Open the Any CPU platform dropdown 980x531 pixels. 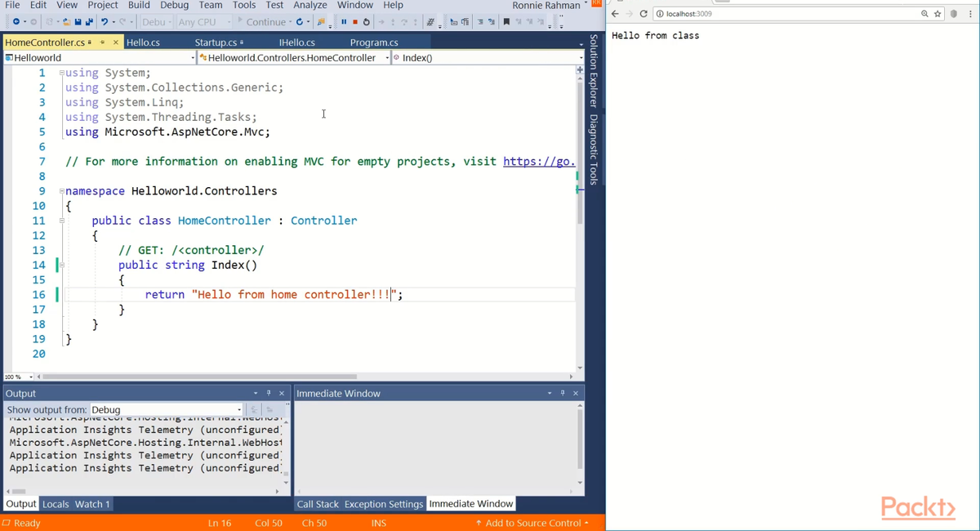(203, 22)
